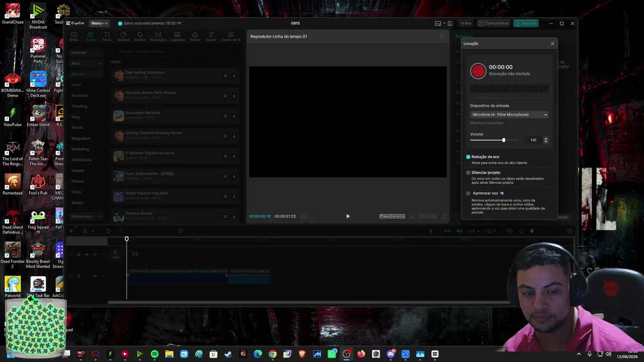Click the Volume stepper arrows beside 141
644x362 pixels.
pos(545,140)
